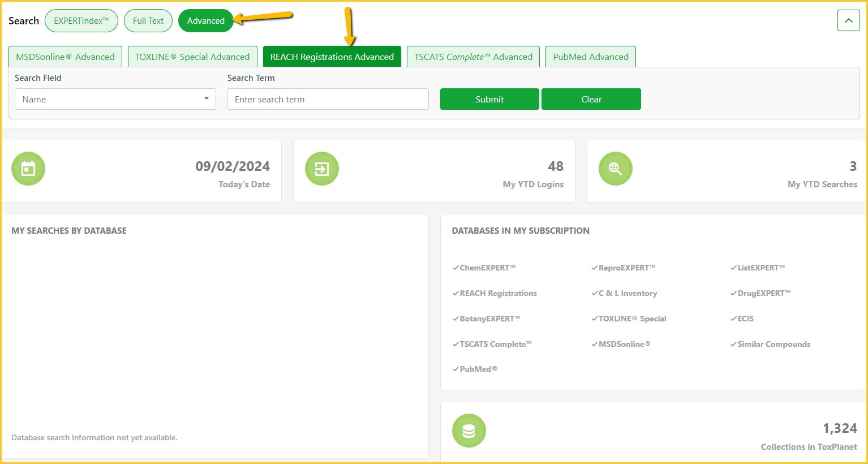Screen dimensions: 868x464
Task: Click the globe search icon for YTD Searches
Action: (x=615, y=169)
